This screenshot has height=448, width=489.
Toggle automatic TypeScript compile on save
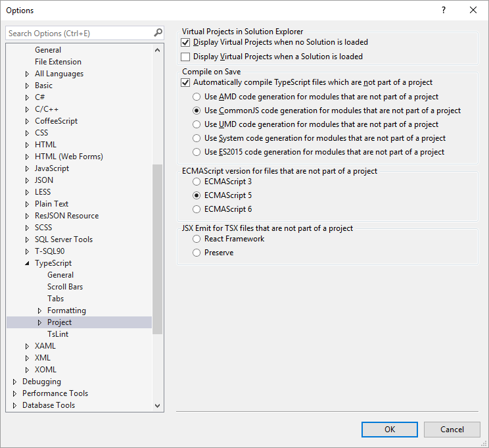pyautogui.click(x=185, y=83)
